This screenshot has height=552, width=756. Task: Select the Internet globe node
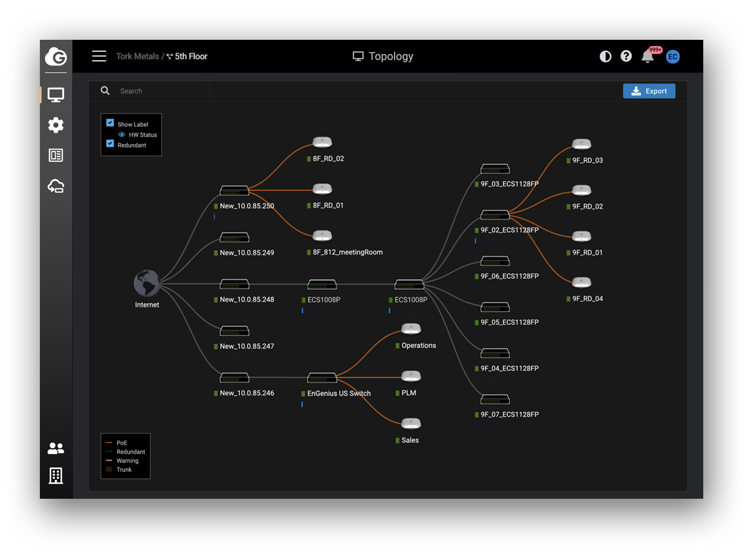[x=147, y=283]
